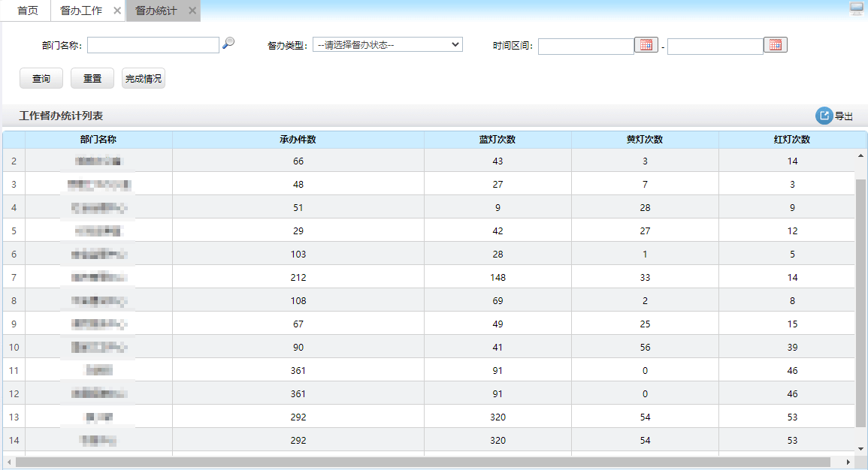Click the vertical scrollbar up arrow
Viewport: 868px width, 470px height.
860,155
